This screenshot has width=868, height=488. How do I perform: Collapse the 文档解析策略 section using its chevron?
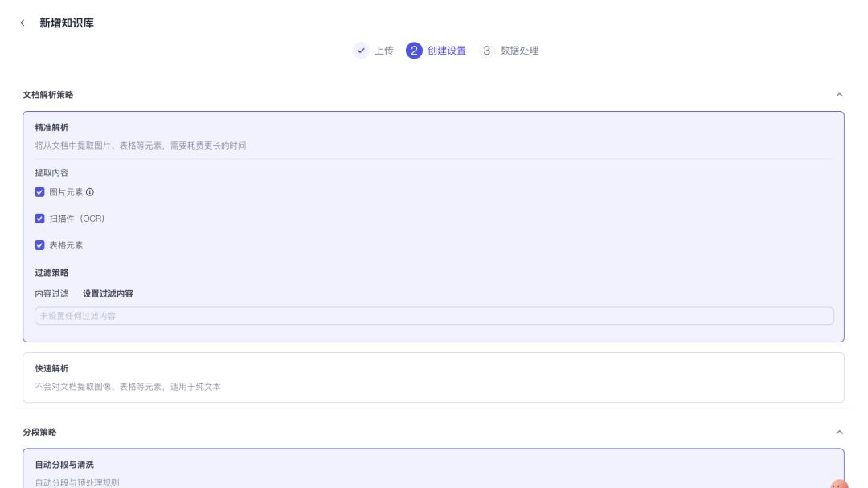click(x=839, y=95)
